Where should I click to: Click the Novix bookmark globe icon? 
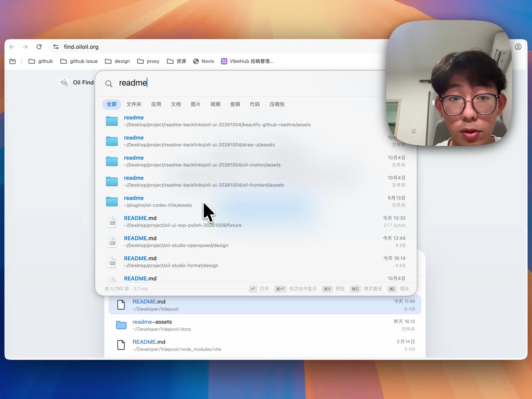tap(196, 61)
